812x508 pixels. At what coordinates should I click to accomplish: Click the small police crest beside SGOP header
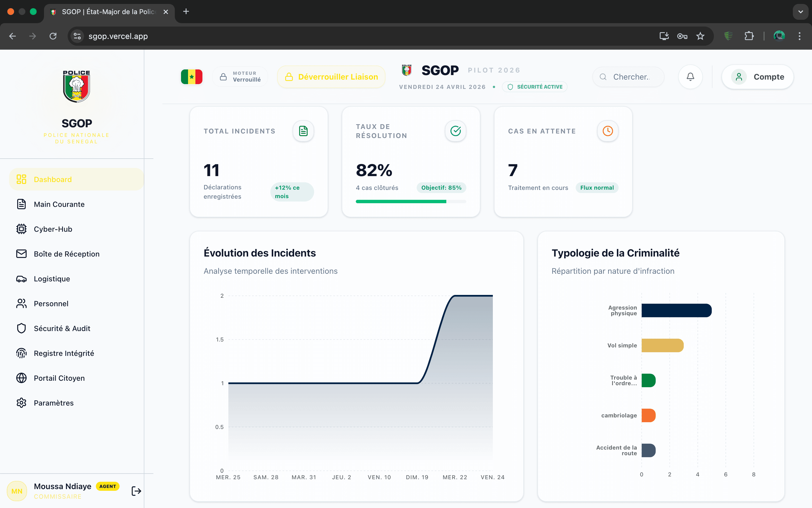coord(407,70)
